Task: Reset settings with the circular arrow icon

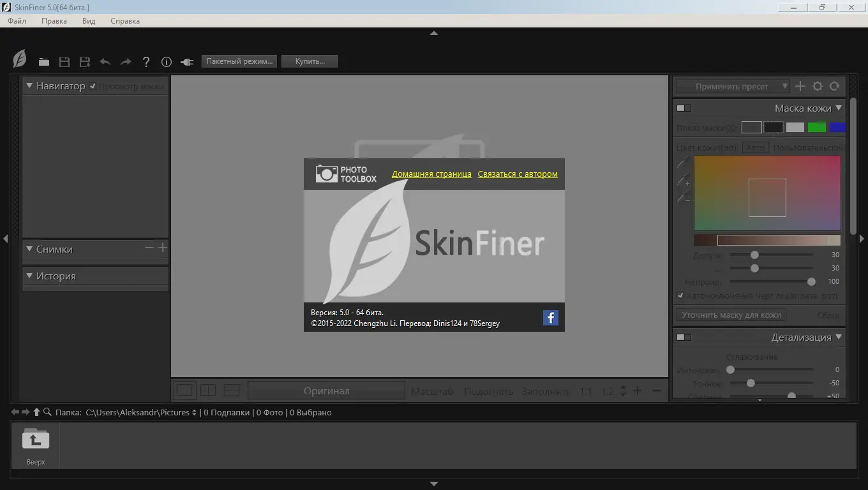Action: click(834, 86)
